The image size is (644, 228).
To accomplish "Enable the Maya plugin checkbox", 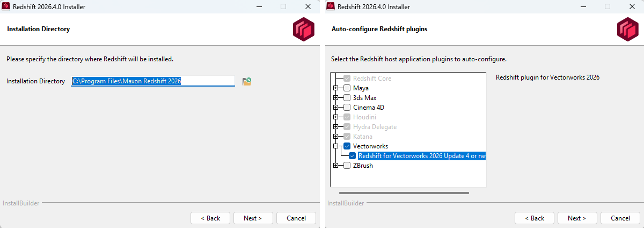I will point(347,88).
